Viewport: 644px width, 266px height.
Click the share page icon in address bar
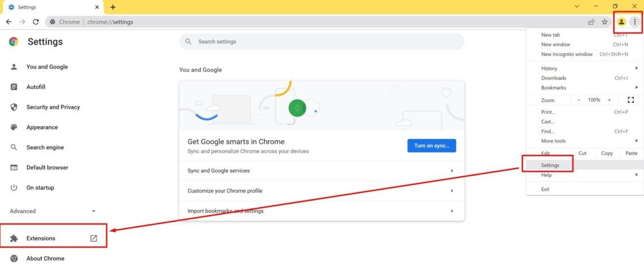[x=591, y=22]
